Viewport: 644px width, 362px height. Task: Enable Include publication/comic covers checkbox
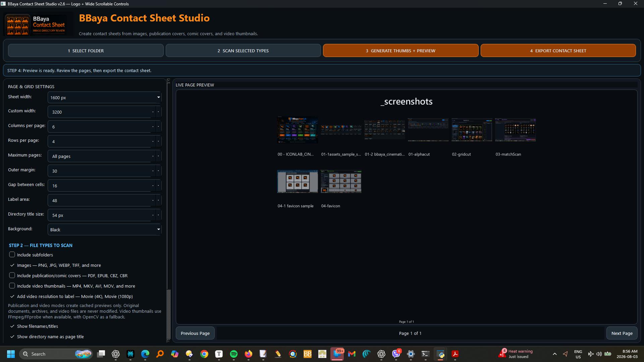coord(12,276)
